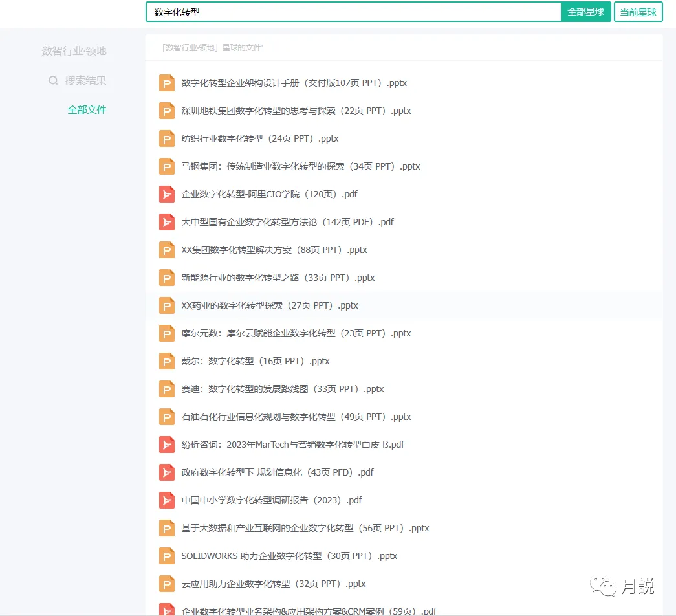Limit search to 当前星球
Viewport: 676px width, 616px height.
pyautogui.click(x=638, y=12)
